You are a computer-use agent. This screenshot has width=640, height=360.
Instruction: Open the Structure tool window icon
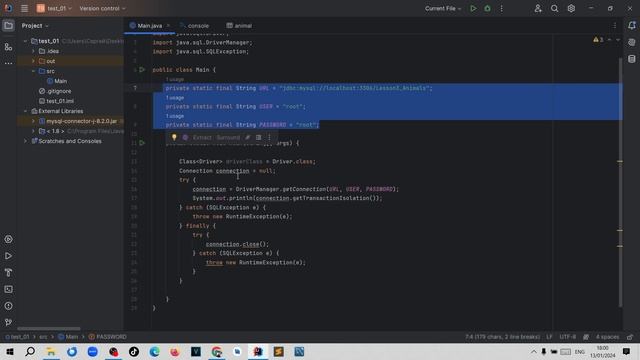click(x=8, y=47)
